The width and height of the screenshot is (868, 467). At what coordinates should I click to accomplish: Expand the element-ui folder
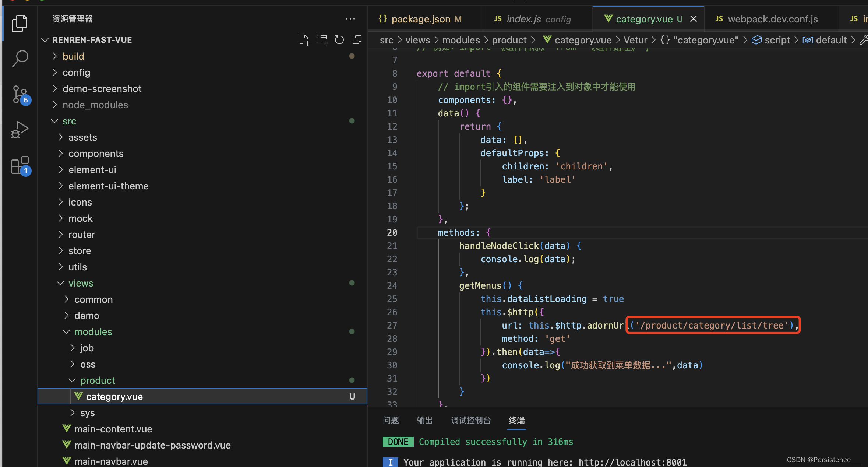[x=202, y=169]
